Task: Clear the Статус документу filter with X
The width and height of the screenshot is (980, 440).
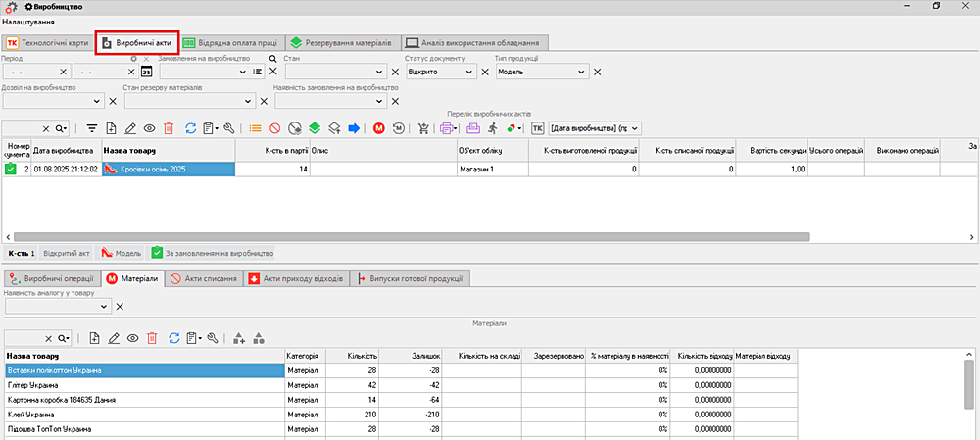Action: click(x=485, y=72)
